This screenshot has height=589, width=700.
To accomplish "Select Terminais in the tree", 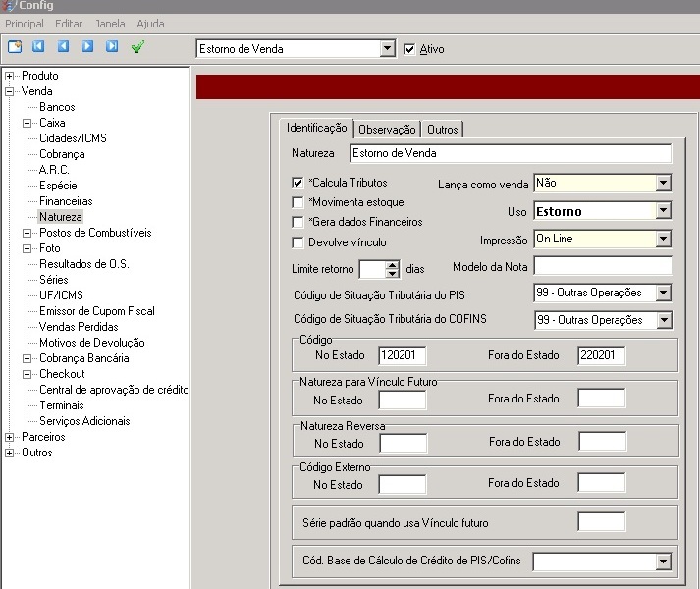I will 62,405.
